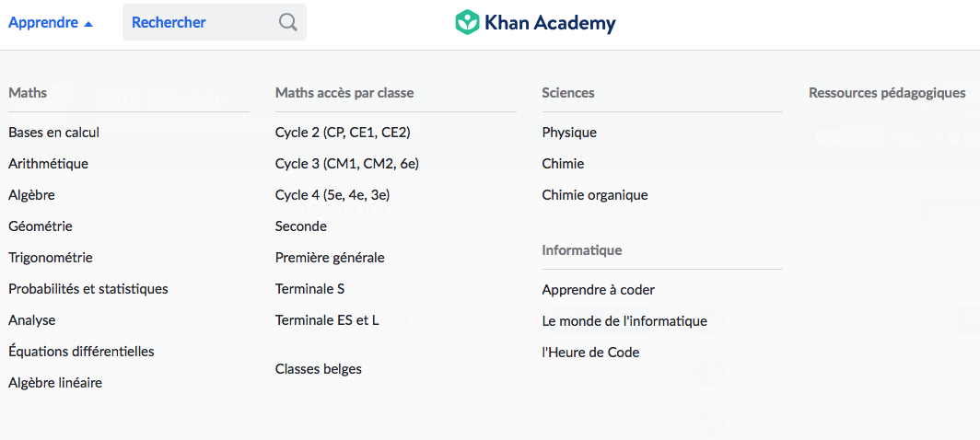This screenshot has width=980, height=440.
Task: Select Physique under Sciences
Action: tap(569, 133)
